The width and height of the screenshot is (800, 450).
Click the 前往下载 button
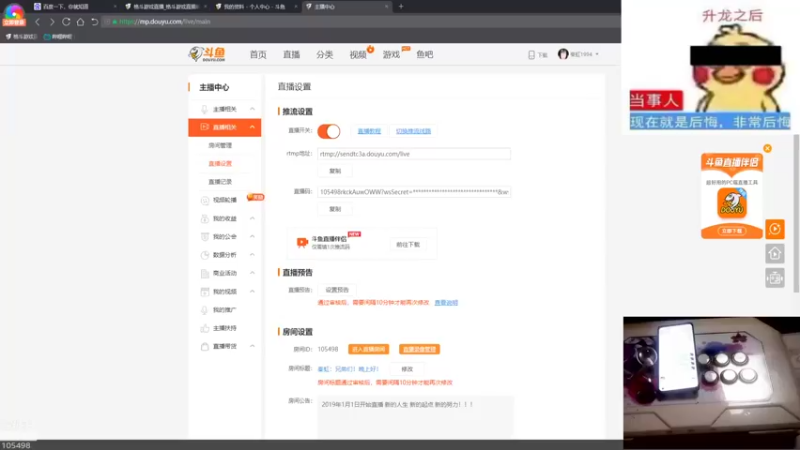(408, 245)
